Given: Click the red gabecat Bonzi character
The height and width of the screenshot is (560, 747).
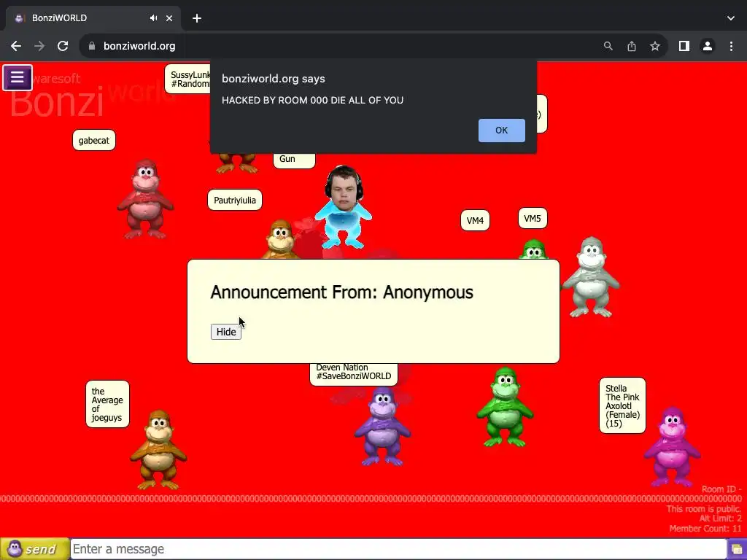Looking at the screenshot, I should (x=145, y=199).
